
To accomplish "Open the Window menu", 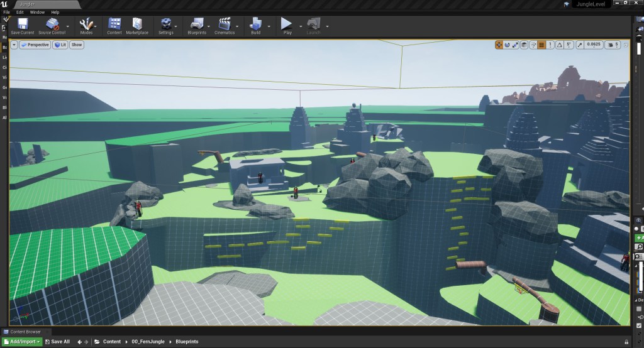I will 37,12.
